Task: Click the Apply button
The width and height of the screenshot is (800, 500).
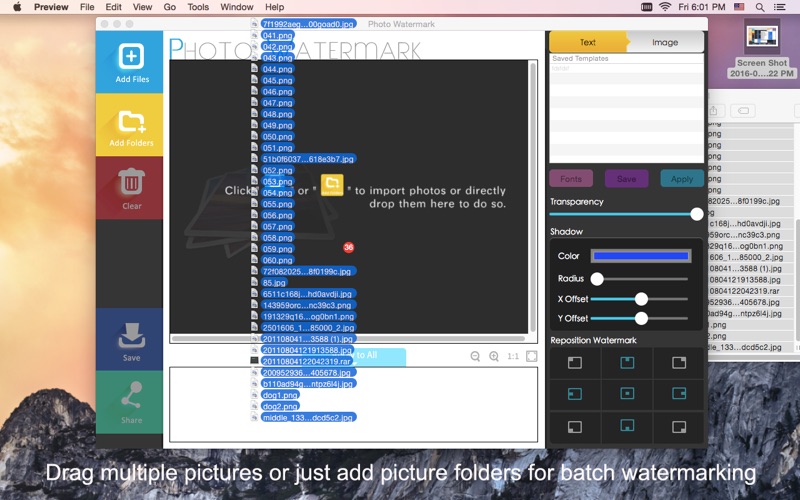Action: click(682, 179)
